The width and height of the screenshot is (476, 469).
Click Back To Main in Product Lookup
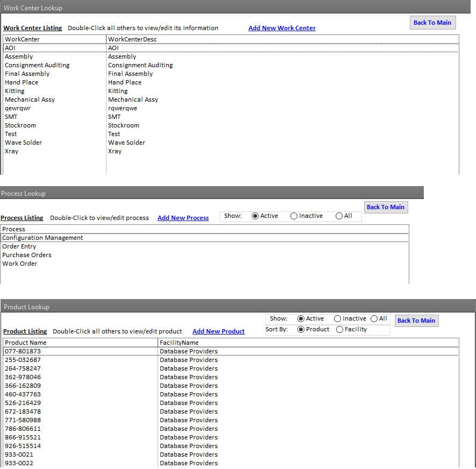(416, 321)
